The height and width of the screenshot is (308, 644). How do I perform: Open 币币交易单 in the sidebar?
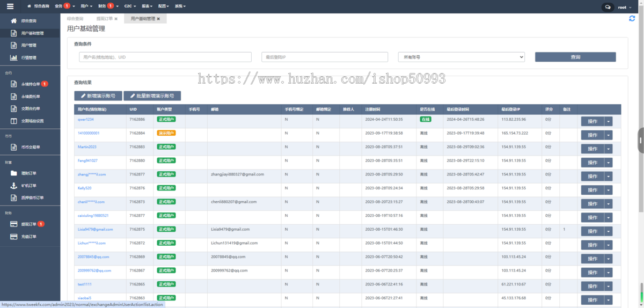click(x=30, y=147)
